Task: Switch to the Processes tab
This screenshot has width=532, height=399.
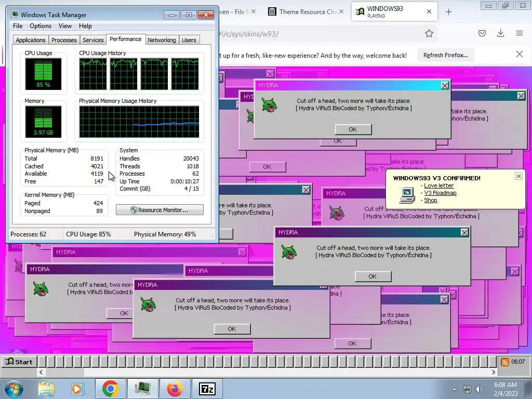Action: (x=64, y=40)
